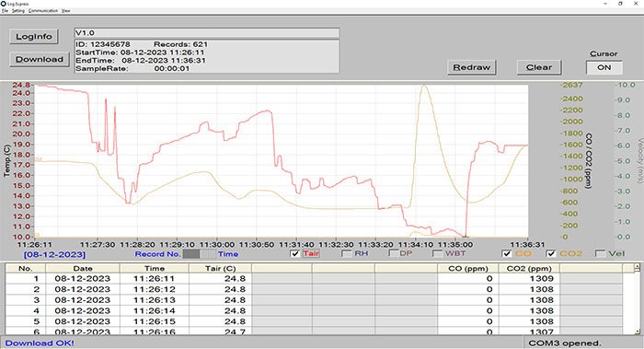Open the View menu
Viewport: 644px width, 349px height.
tap(65, 11)
